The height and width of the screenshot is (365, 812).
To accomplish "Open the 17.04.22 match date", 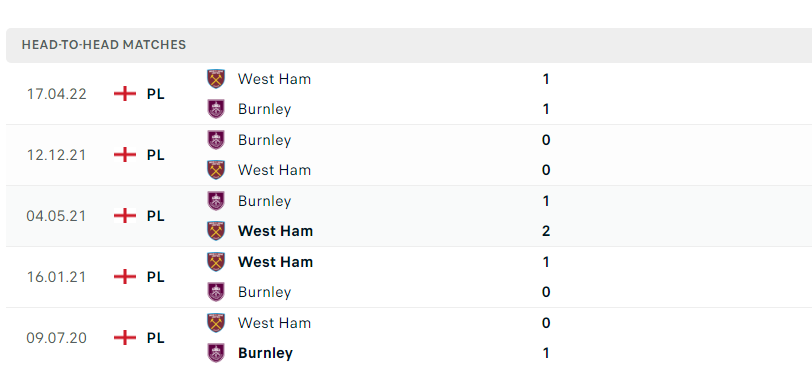I will point(56,94).
